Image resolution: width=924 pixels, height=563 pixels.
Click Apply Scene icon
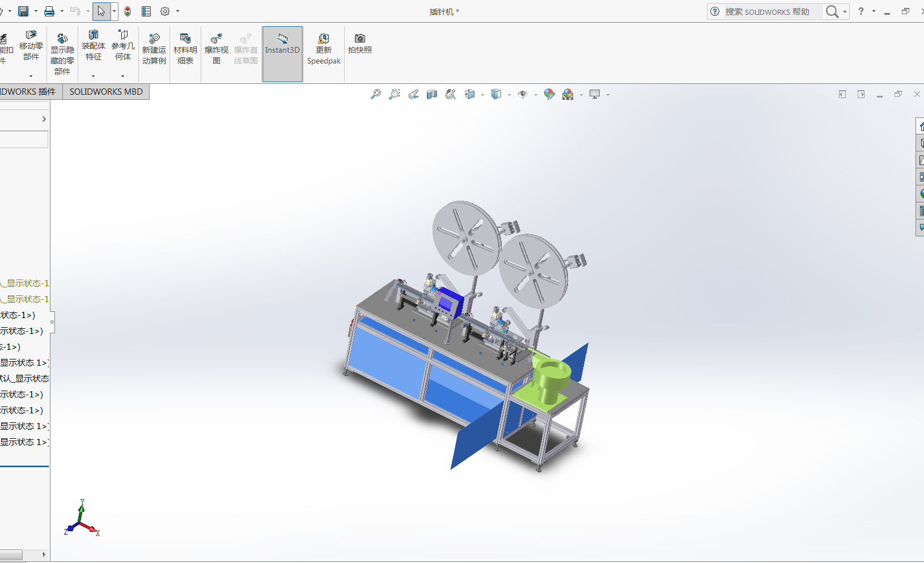point(568,95)
